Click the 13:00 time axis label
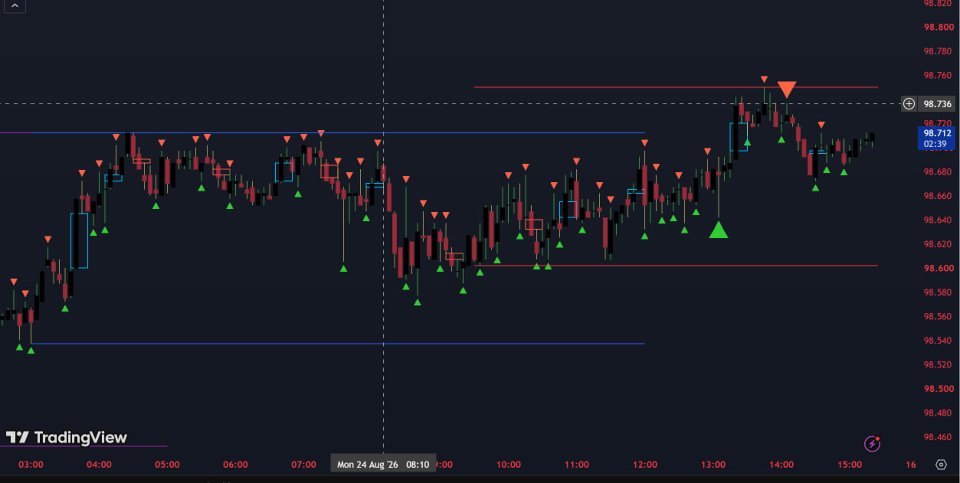The width and height of the screenshot is (960, 483). (x=713, y=465)
